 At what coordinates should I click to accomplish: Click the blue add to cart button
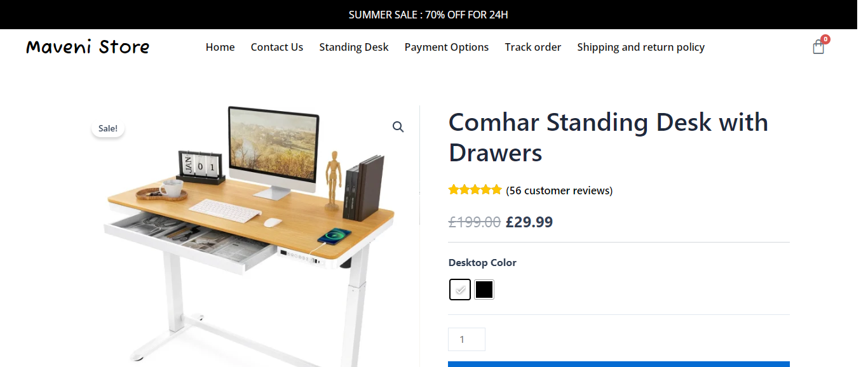[619, 364]
